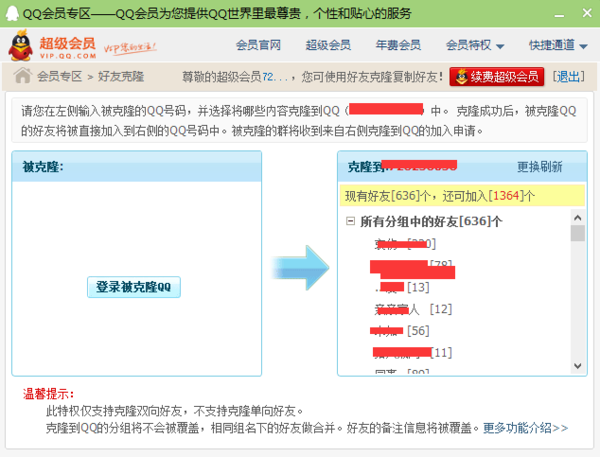The height and width of the screenshot is (457, 600).
Task: Click the 退出 logout link
Action: pos(569,77)
